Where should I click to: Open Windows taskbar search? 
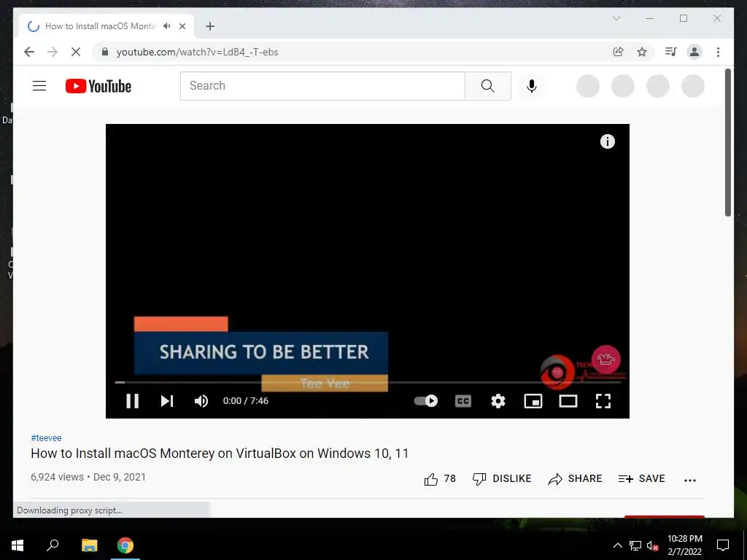coord(53,545)
